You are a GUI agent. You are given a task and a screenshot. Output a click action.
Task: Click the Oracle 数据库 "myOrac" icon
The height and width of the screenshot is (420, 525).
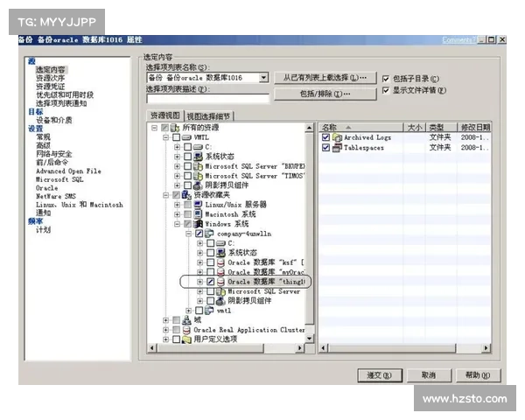click(x=220, y=272)
